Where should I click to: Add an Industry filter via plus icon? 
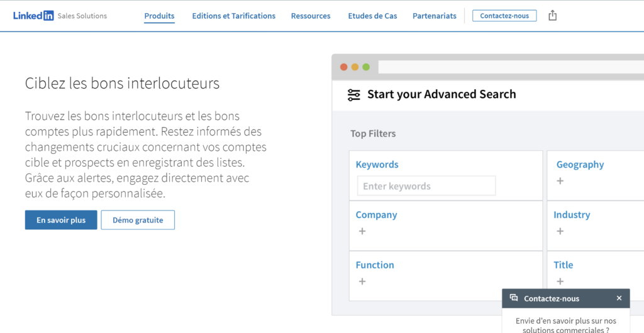point(560,231)
